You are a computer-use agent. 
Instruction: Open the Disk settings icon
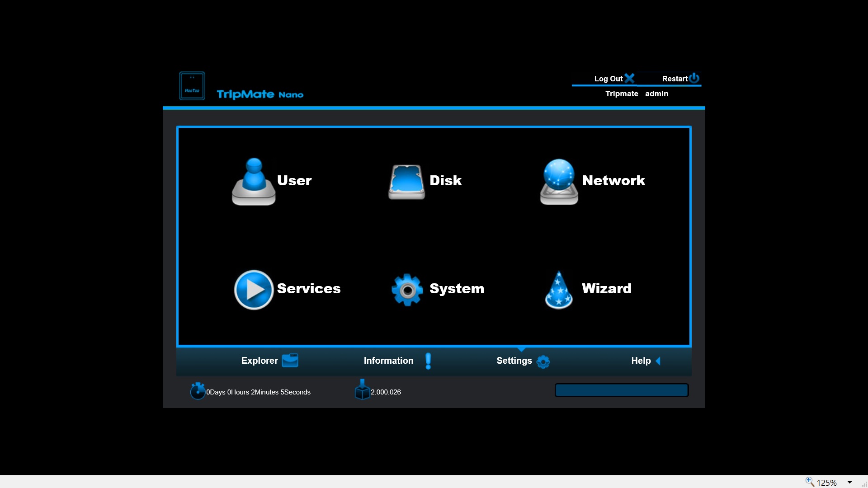pyautogui.click(x=406, y=182)
